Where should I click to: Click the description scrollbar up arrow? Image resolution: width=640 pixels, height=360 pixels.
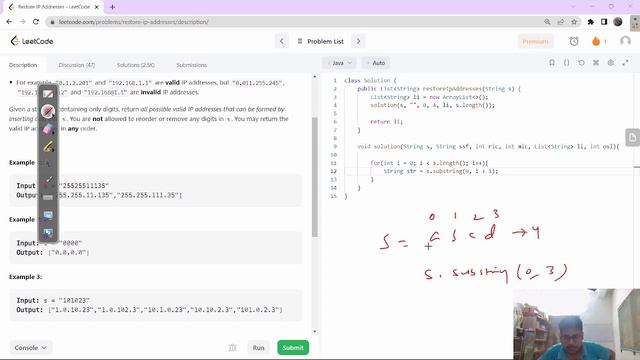tap(315, 77)
